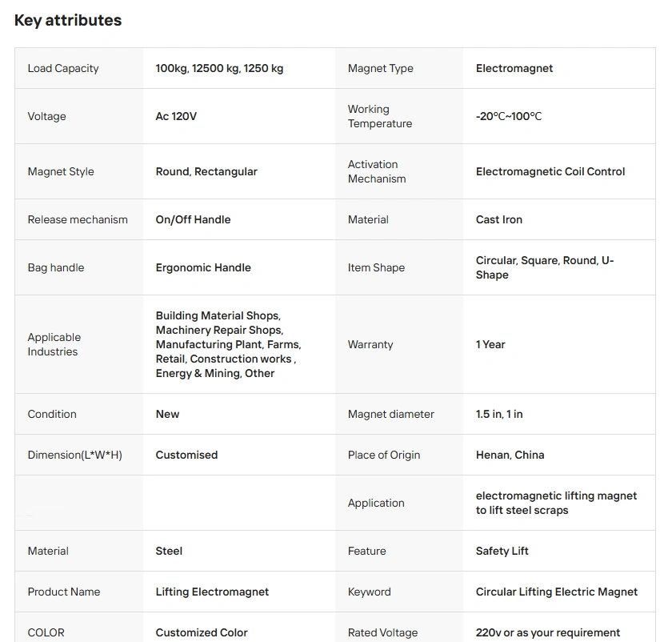Click the Load Capacity label cell
672x642 pixels.
point(63,68)
